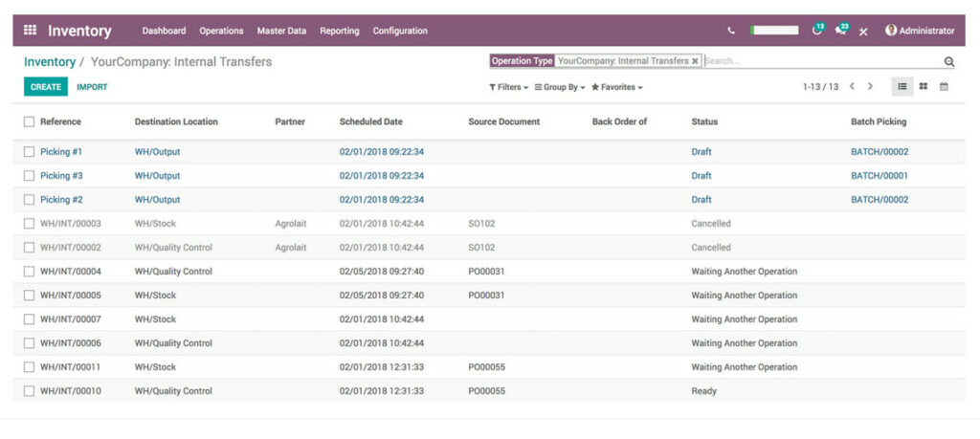The image size is (980, 439).
Task: Toggle the select-all checkbox in header
Action: (29, 121)
